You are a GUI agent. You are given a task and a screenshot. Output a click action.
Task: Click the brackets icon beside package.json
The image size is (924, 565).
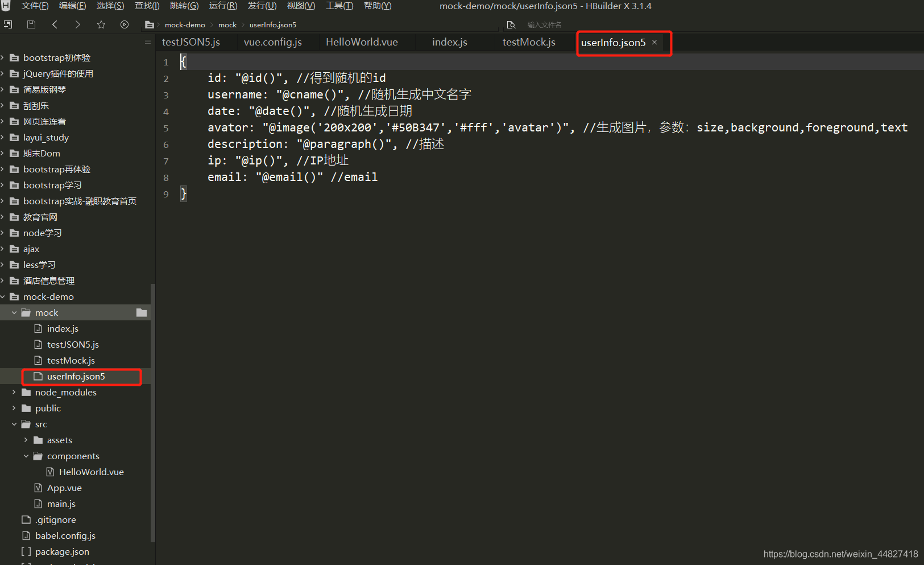[26, 551]
